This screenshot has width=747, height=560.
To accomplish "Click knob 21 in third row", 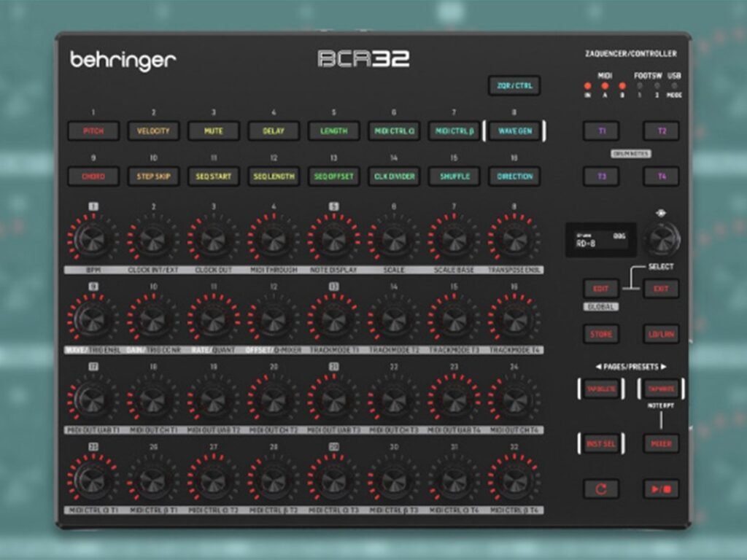I will tap(333, 398).
